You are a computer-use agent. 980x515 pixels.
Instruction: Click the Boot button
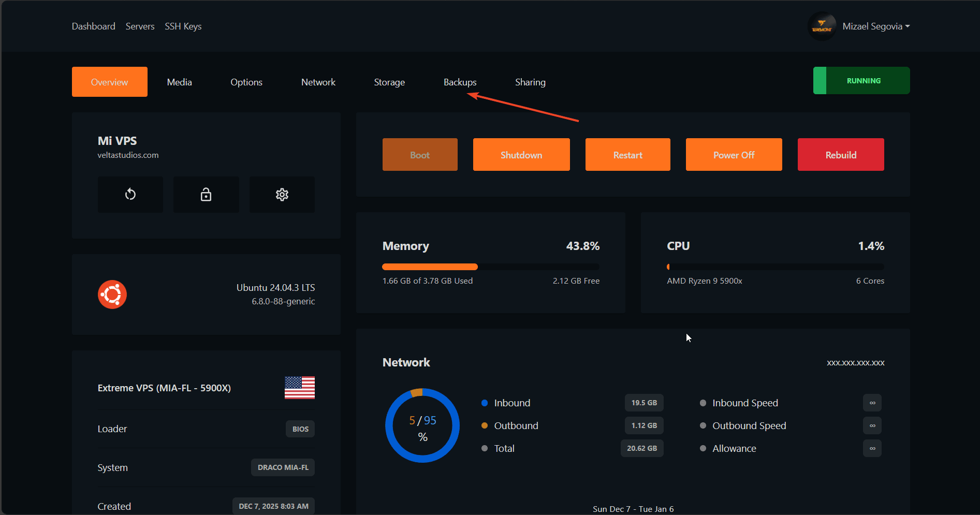(420, 154)
